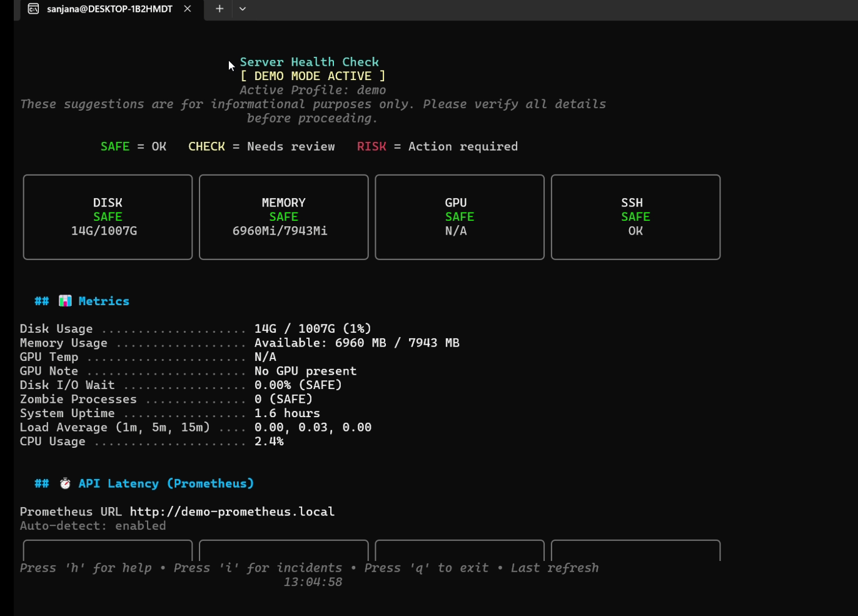Click the 'No GPU present' value

coord(305,371)
